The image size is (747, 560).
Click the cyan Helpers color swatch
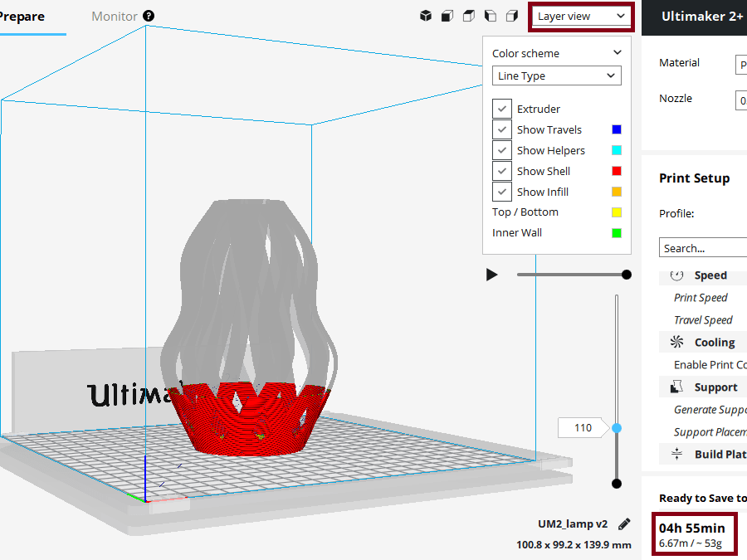tap(617, 150)
